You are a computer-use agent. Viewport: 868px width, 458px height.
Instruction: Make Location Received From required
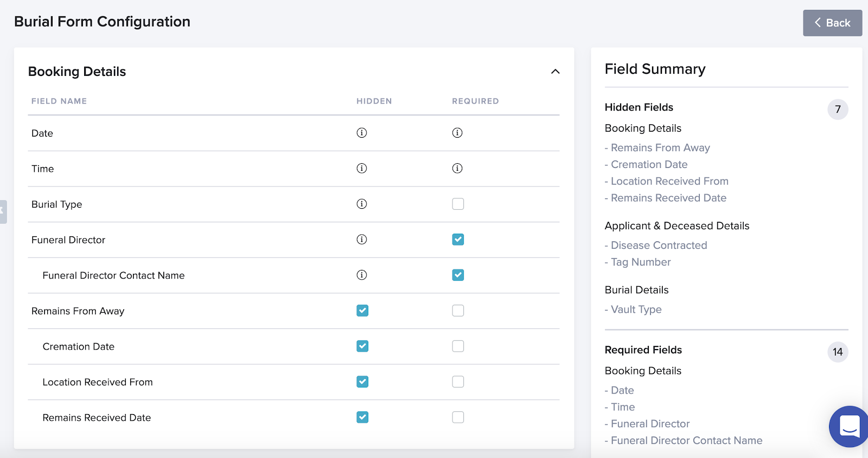pyautogui.click(x=458, y=382)
